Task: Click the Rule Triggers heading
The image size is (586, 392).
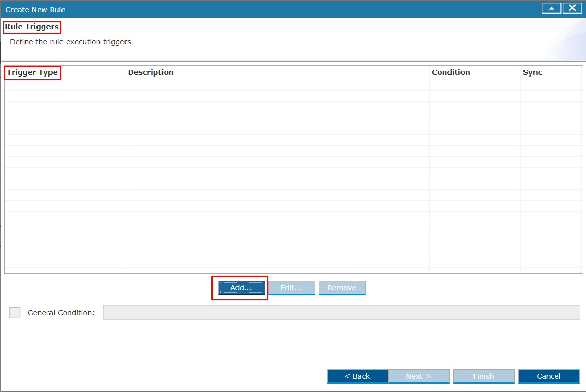Action: 32,27
